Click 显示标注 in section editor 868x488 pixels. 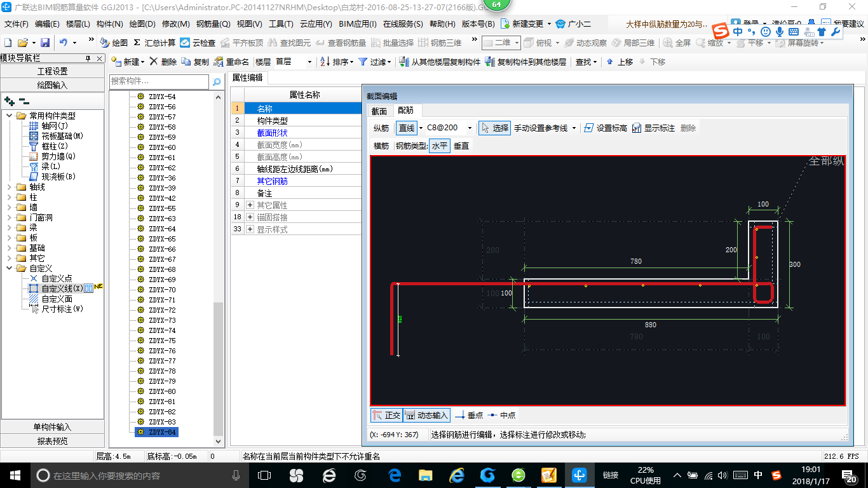point(653,128)
